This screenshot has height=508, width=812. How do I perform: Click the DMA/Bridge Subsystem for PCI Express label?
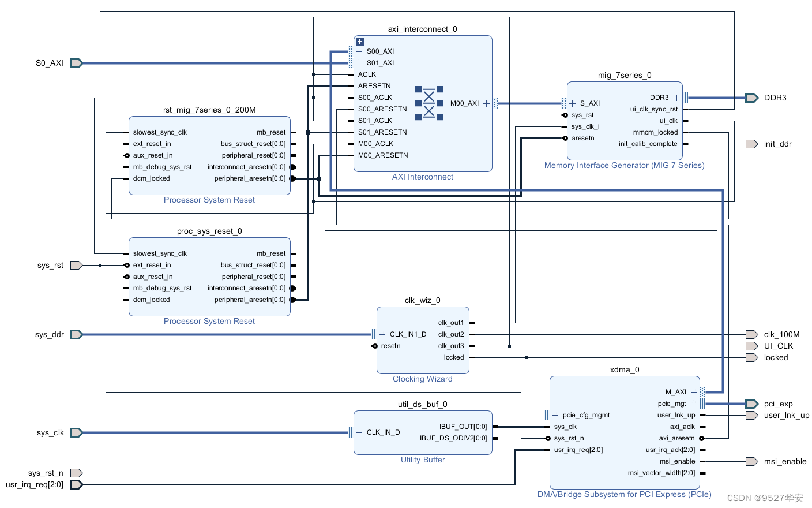point(625,494)
